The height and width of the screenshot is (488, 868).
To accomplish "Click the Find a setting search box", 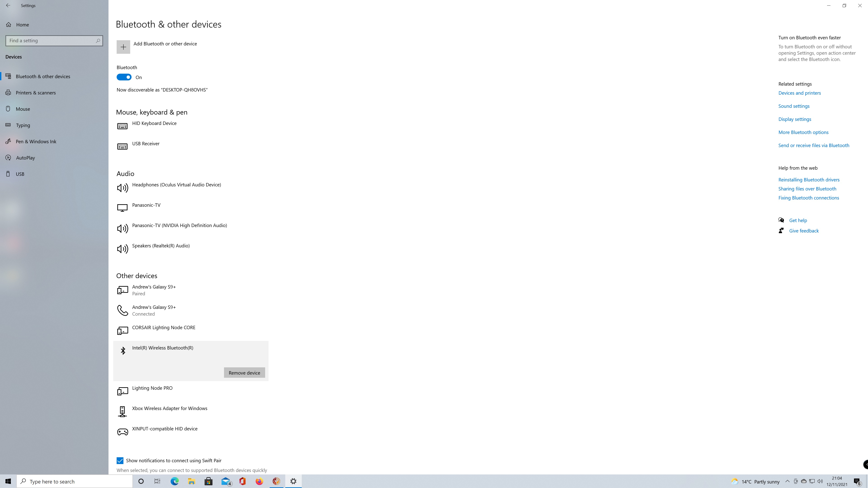I will (54, 40).
